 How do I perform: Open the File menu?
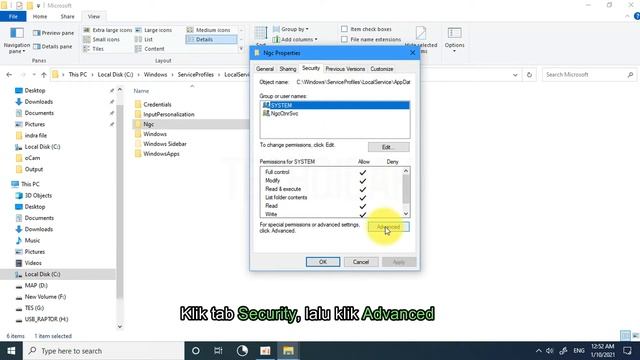pos(13,16)
